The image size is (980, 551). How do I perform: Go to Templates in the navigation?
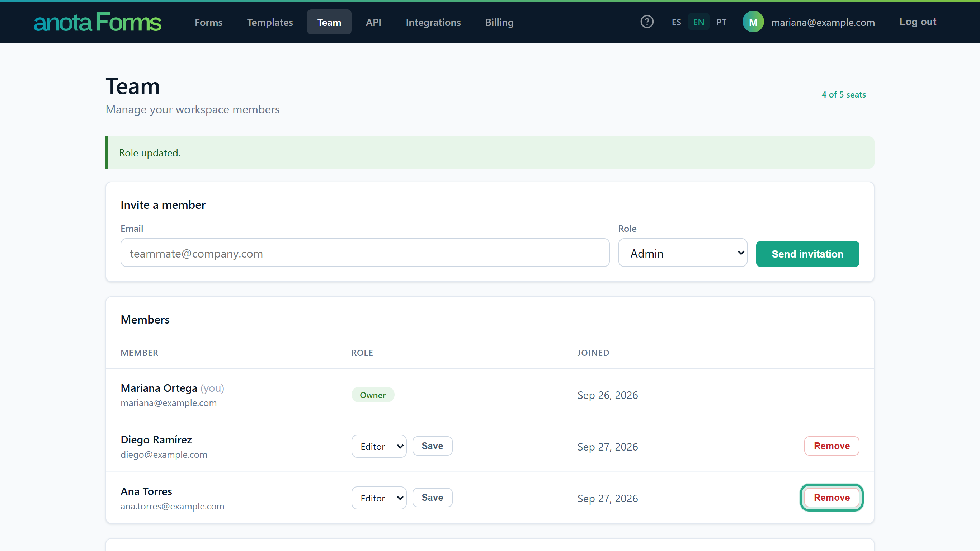coord(270,22)
